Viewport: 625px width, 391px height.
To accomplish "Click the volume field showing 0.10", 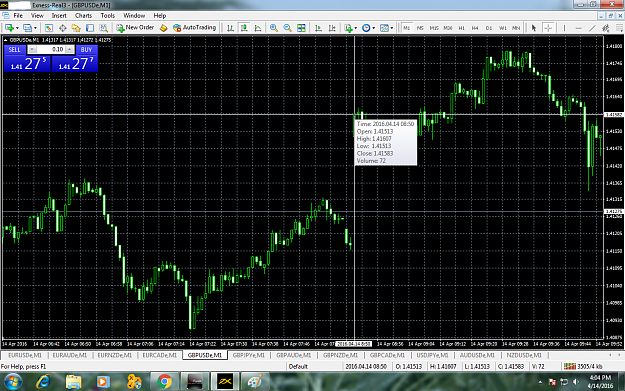I will pyautogui.click(x=51, y=49).
